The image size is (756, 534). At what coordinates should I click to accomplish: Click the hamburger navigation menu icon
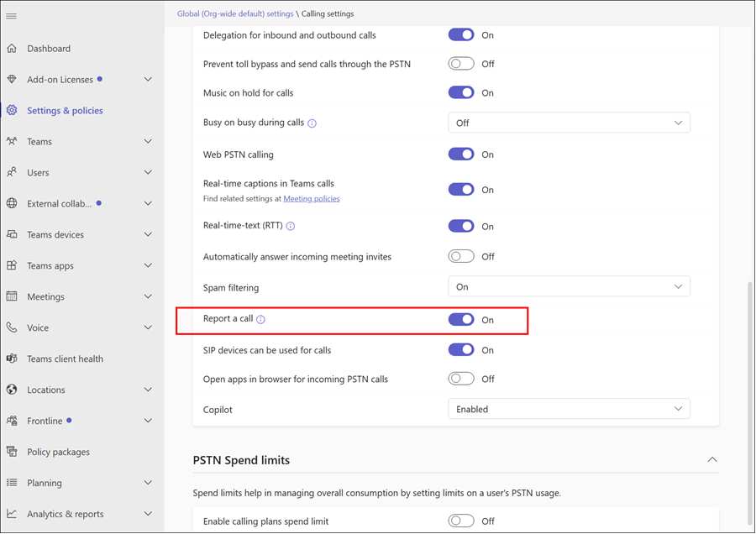tap(12, 16)
